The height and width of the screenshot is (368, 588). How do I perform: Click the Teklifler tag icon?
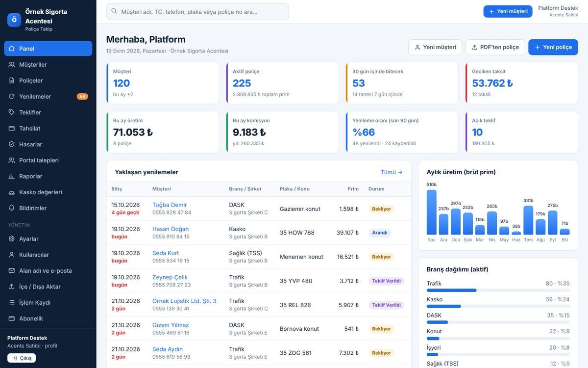pyautogui.click(x=12, y=112)
